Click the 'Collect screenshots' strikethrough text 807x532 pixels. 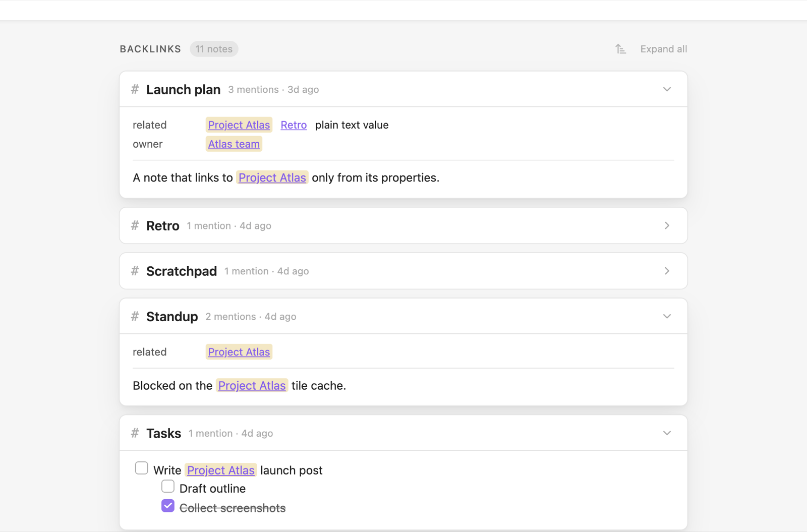pos(233,508)
